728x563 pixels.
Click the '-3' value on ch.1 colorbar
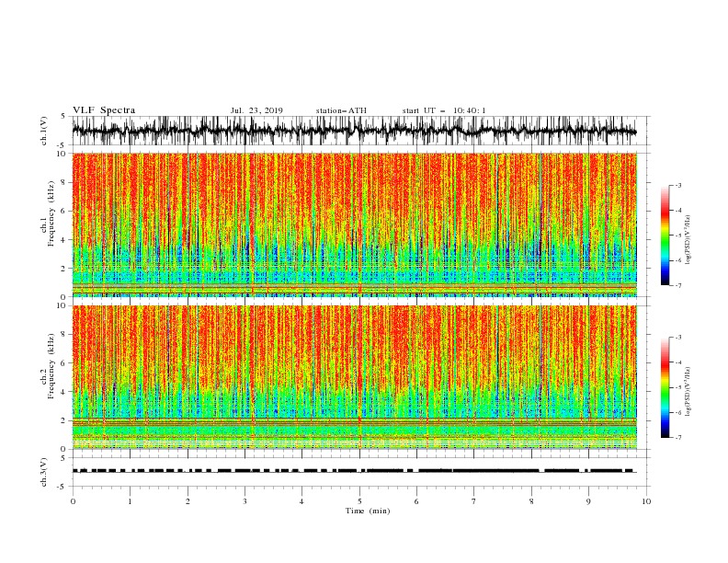point(677,185)
